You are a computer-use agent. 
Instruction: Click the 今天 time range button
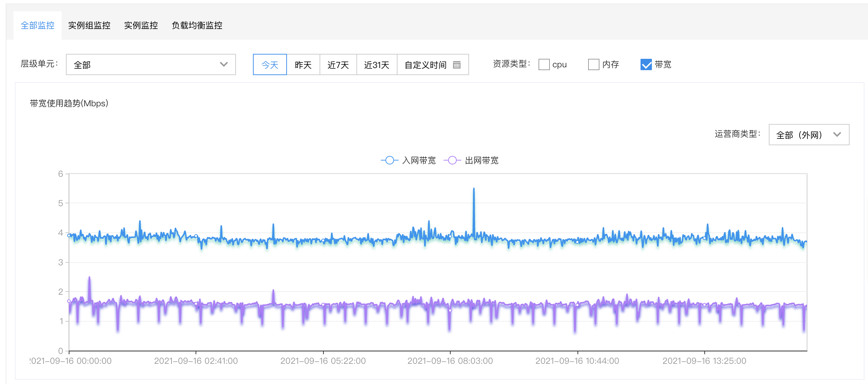270,65
